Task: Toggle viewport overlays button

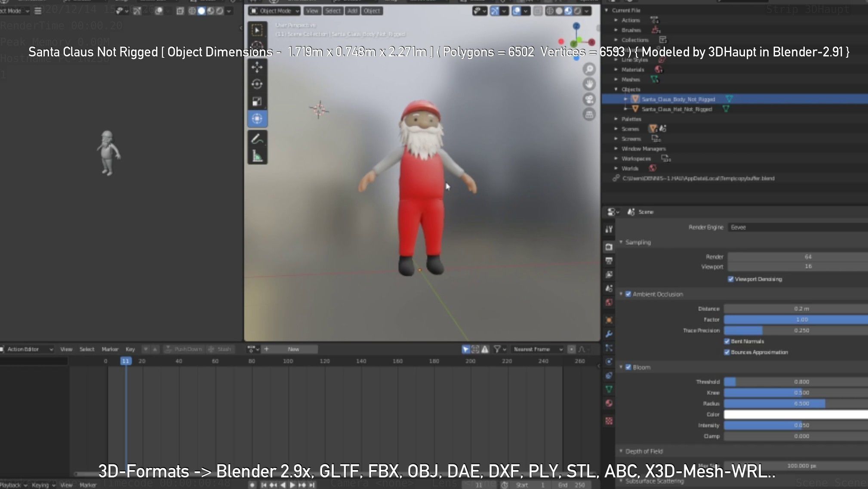Action: 517,11
